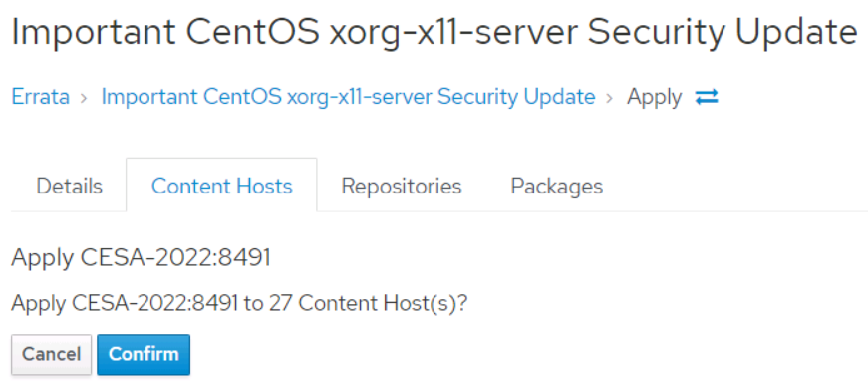The height and width of the screenshot is (386, 868).
Task: Follow the xorg-x11-server Security Update breadcrumb link
Action: pyautogui.click(x=348, y=97)
